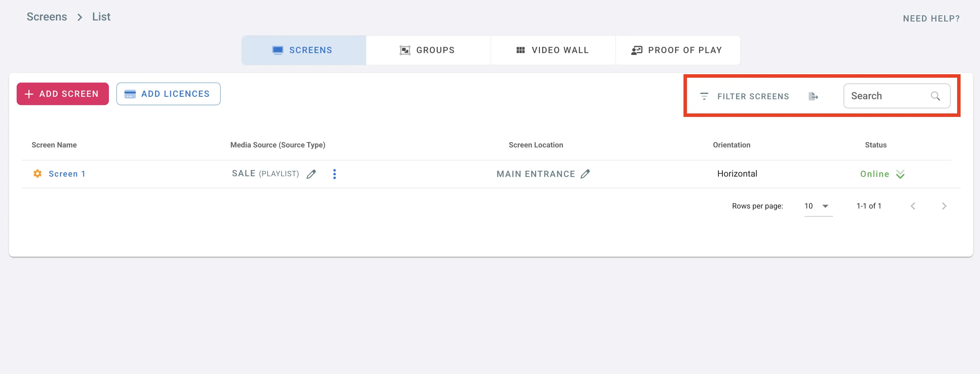Click the Screens breadcrumb
Screen dimensions: 980x374
point(46,16)
